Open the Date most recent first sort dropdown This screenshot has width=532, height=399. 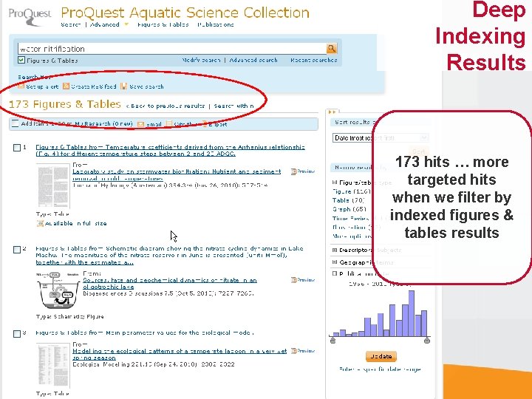click(x=381, y=137)
